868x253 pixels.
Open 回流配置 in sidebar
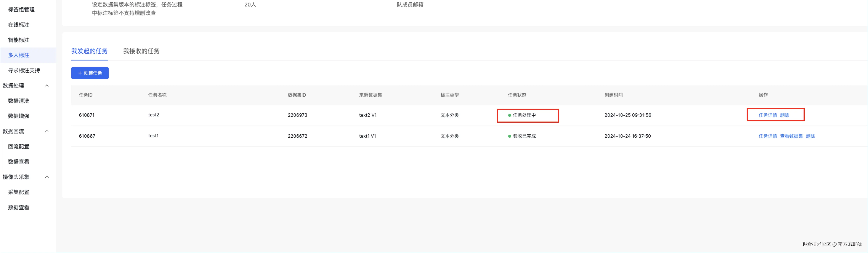tap(18, 147)
